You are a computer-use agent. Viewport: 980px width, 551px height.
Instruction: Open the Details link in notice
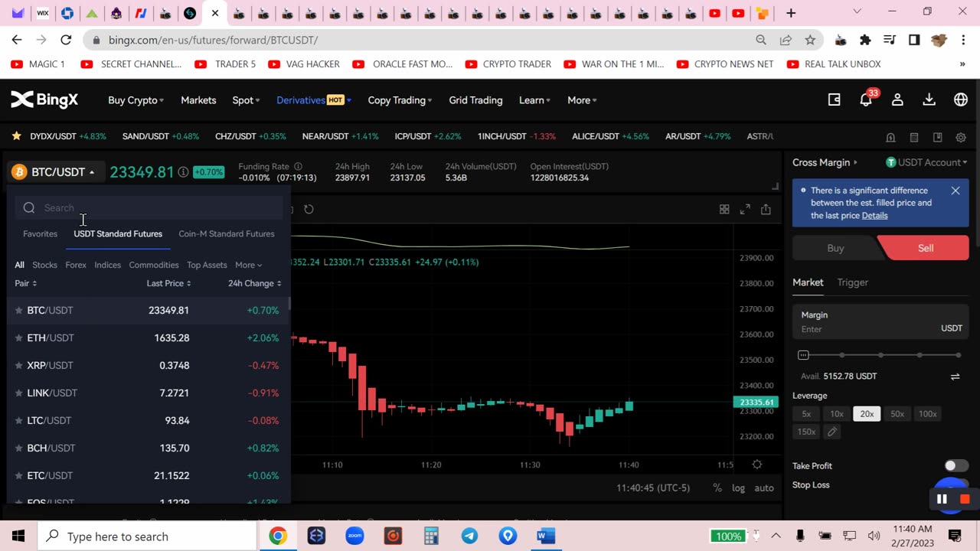874,215
